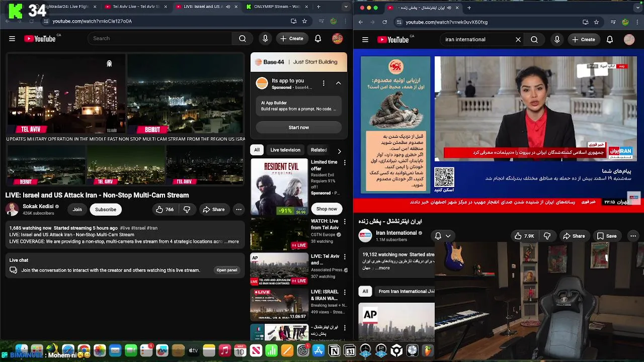The width and height of the screenshot is (644, 362).
Task: Dislike the Iran International live stream
Action: (547, 236)
